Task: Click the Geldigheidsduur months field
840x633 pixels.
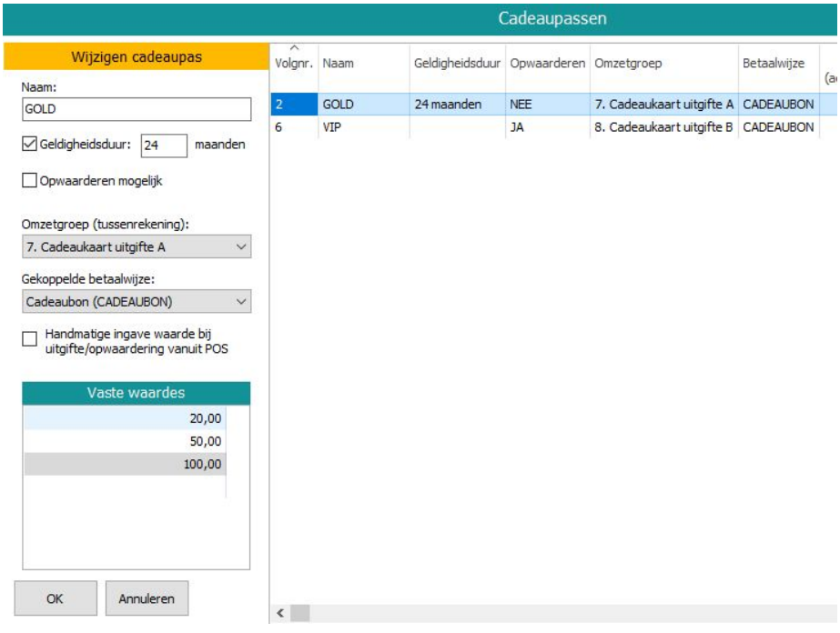Action: click(164, 145)
